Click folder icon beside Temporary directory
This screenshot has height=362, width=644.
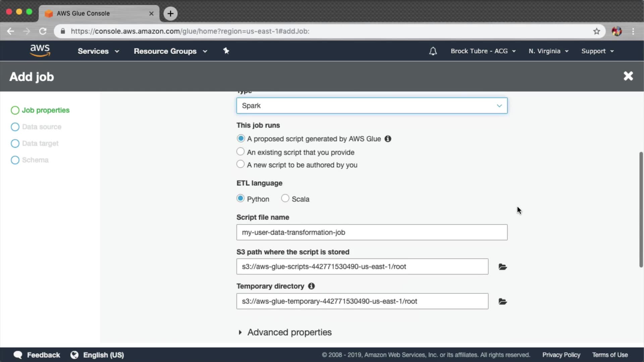(x=502, y=301)
